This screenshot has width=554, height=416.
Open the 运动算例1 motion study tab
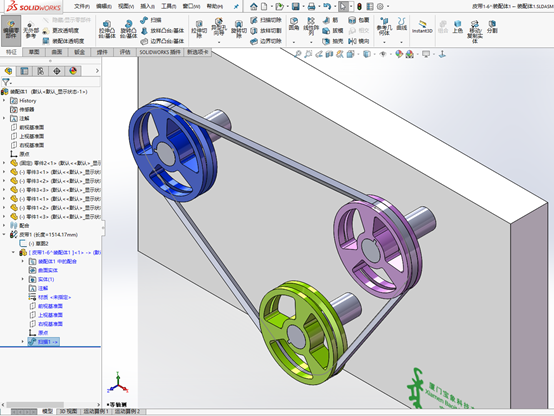96,411
